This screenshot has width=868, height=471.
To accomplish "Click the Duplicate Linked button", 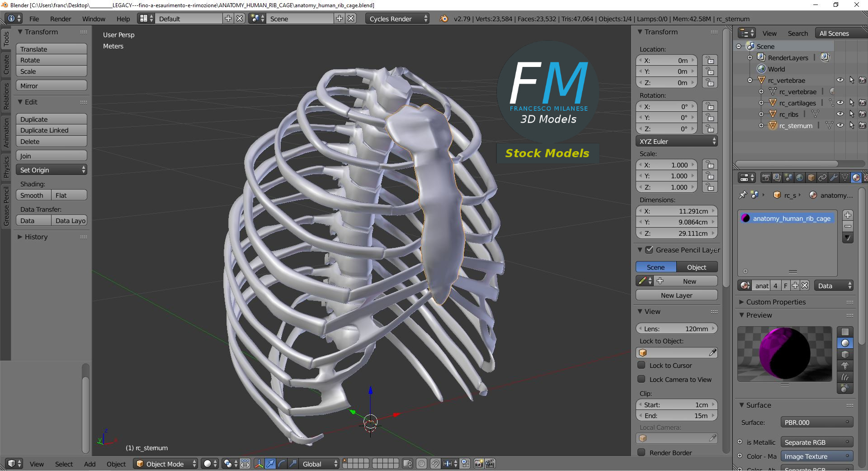I will click(52, 130).
